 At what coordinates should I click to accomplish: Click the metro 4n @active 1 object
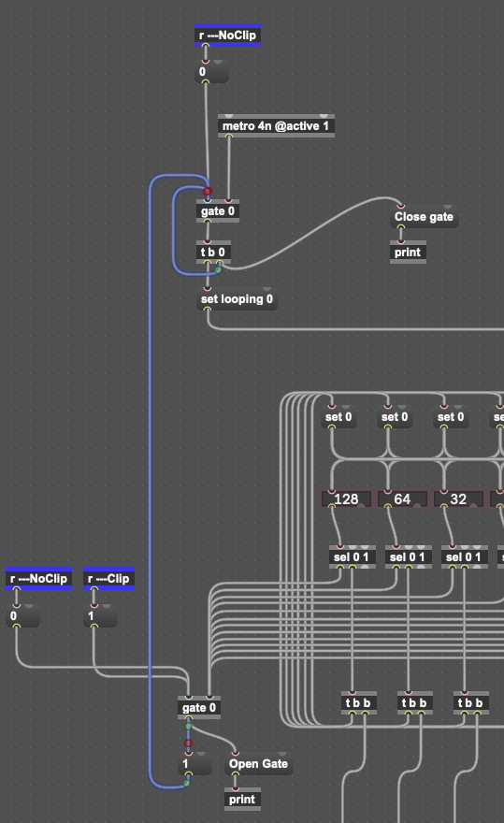[276, 126]
